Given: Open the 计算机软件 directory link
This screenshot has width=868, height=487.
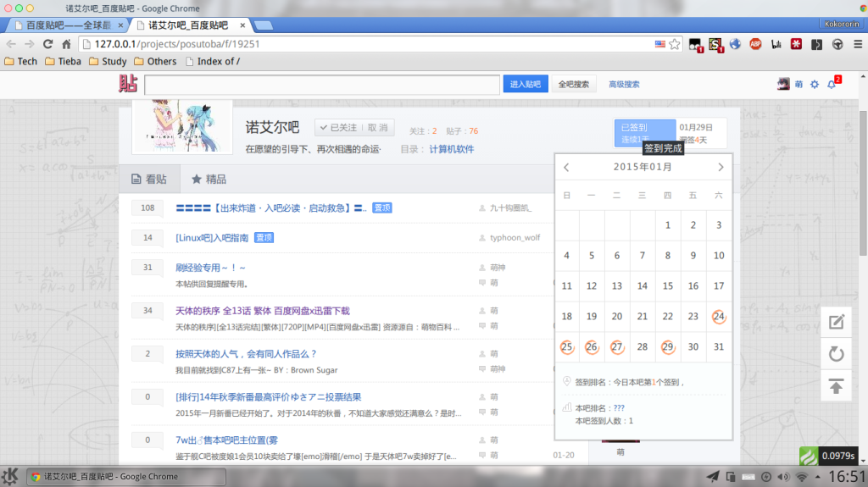Looking at the screenshot, I should click(x=452, y=149).
